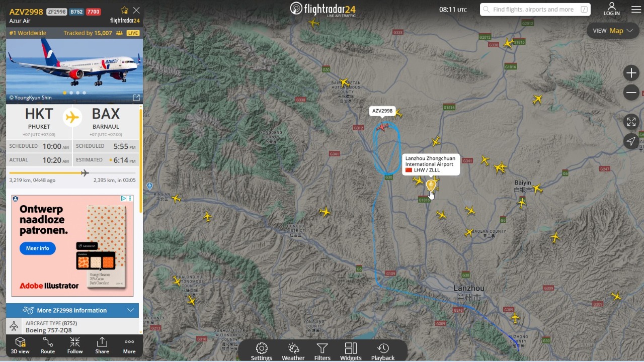Open the Filters panel
This screenshot has height=362, width=644.
pos(323,351)
